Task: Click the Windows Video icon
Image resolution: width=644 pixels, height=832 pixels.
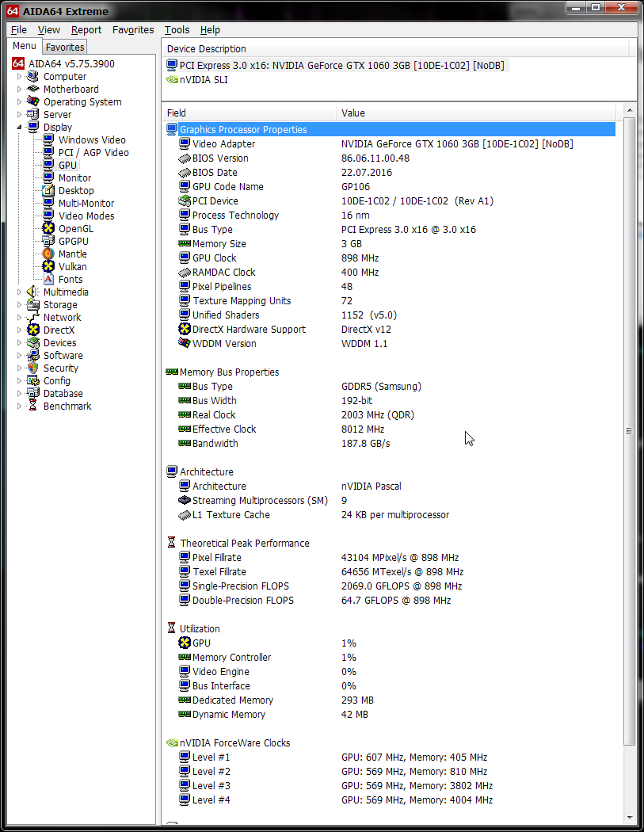Action: click(x=48, y=140)
